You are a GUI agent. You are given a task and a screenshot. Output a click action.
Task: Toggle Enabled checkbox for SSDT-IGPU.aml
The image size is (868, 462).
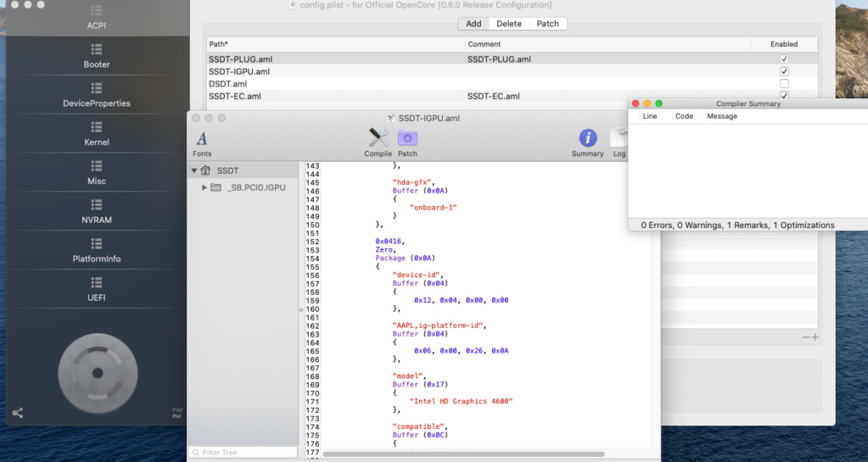[x=784, y=71]
